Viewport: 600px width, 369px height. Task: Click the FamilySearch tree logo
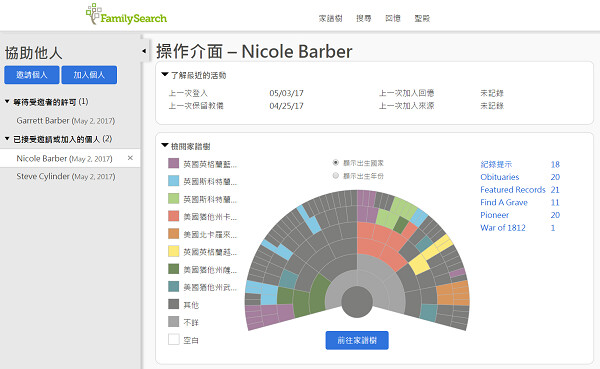[x=126, y=15]
